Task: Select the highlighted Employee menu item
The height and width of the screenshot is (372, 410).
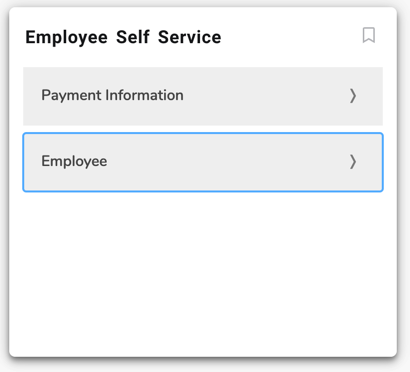Action: click(203, 162)
